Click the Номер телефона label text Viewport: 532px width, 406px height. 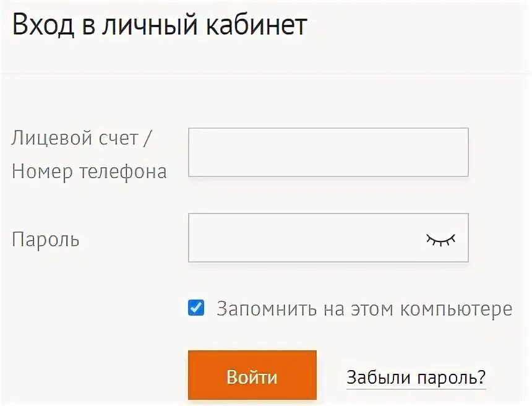pyautogui.click(x=89, y=171)
